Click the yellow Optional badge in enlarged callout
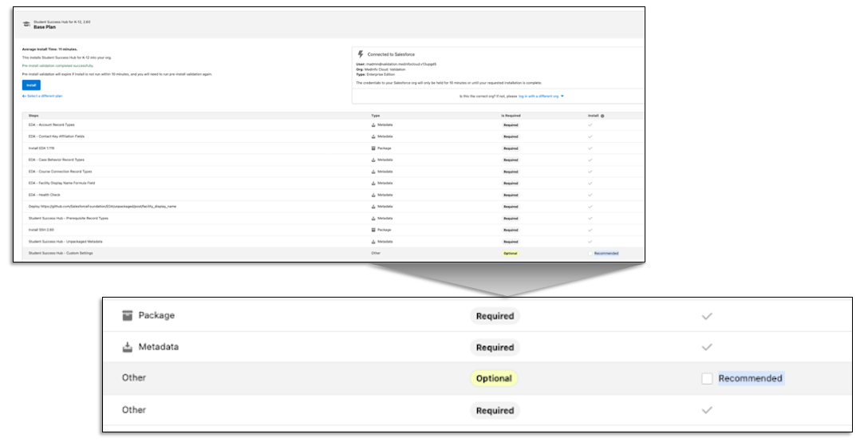Screen dimensions: 868x446 494,378
